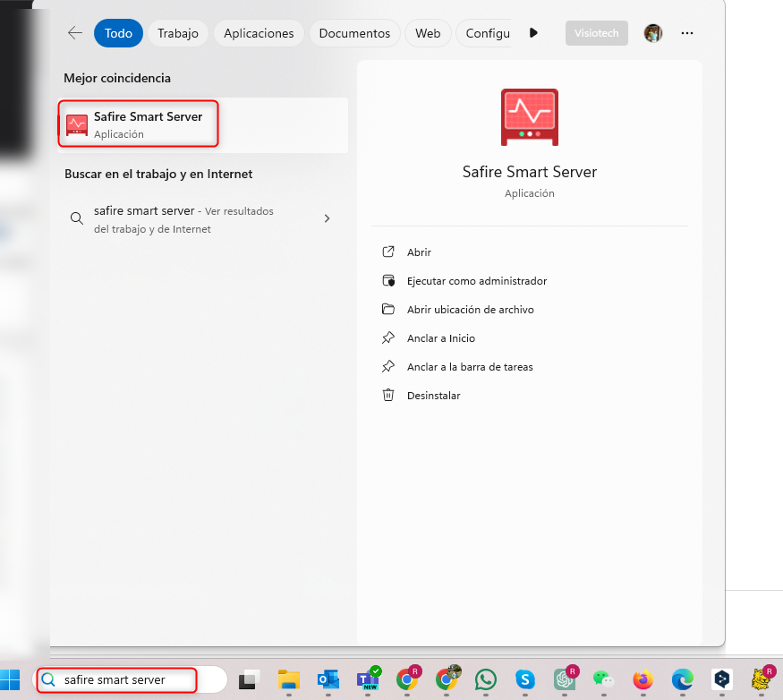Image resolution: width=783 pixels, height=700 pixels.
Task: Open the Windows Start button
Action: [x=10, y=679]
